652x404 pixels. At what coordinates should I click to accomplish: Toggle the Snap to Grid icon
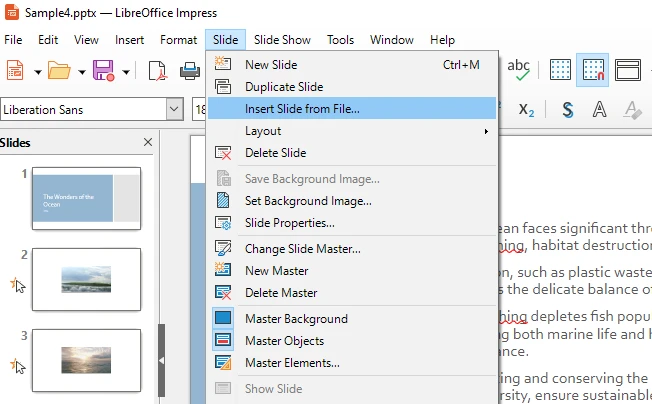tap(593, 69)
